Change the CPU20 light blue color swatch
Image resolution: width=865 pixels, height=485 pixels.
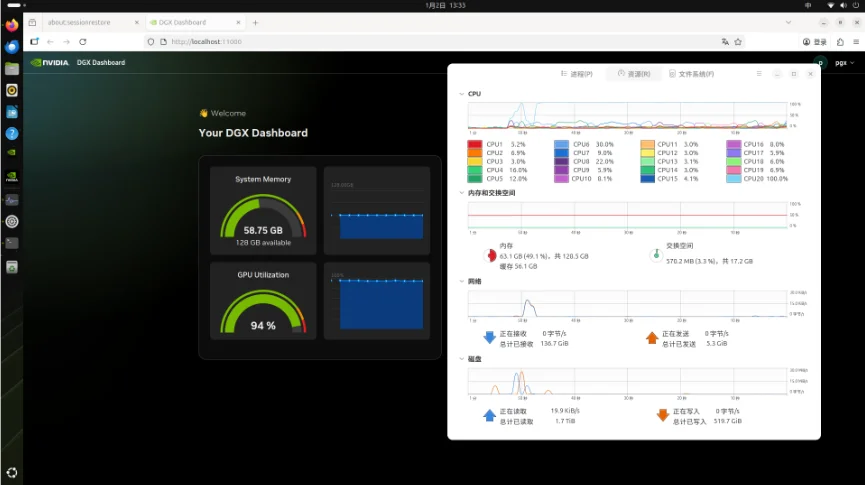tap(733, 179)
